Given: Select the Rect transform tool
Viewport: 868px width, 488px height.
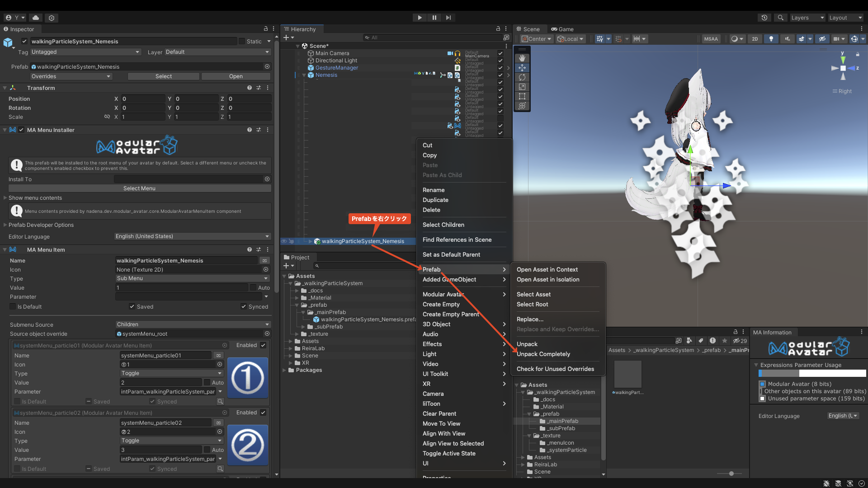Looking at the screenshot, I should (522, 96).
